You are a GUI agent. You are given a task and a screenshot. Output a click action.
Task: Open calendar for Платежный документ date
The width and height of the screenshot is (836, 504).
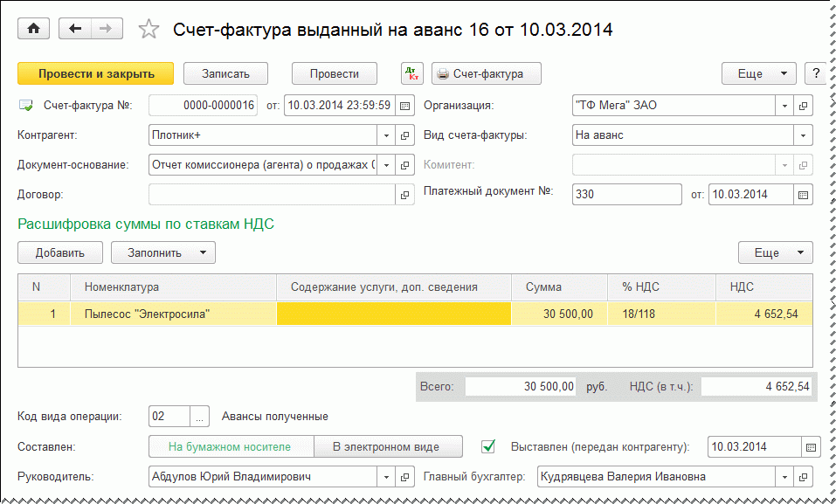click(803, 194)
